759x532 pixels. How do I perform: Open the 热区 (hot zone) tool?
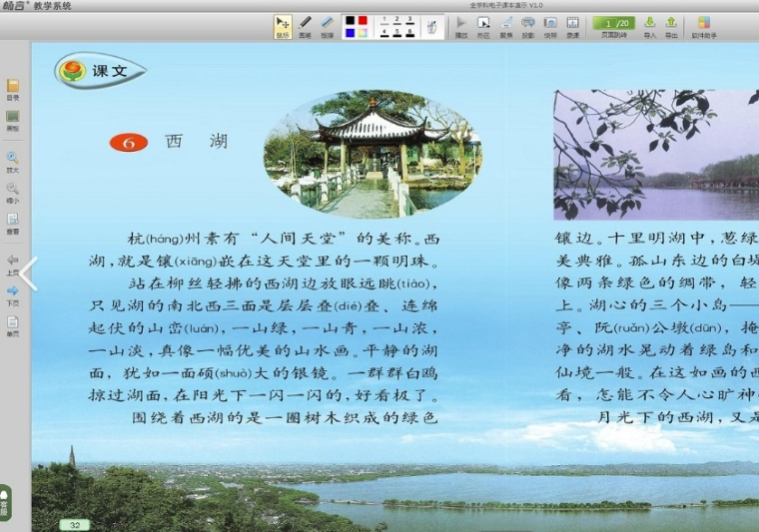tap(483, 24)
